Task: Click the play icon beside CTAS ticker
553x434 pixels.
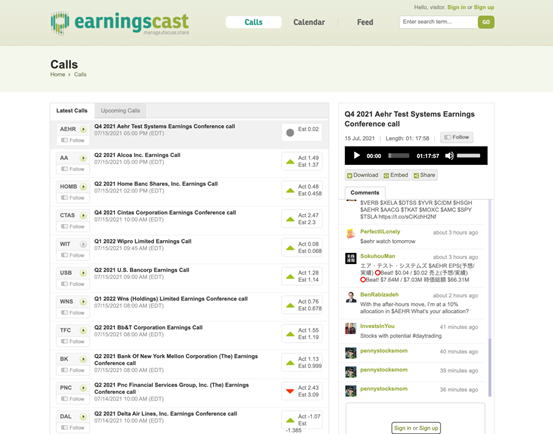Action: click(83, 215)
